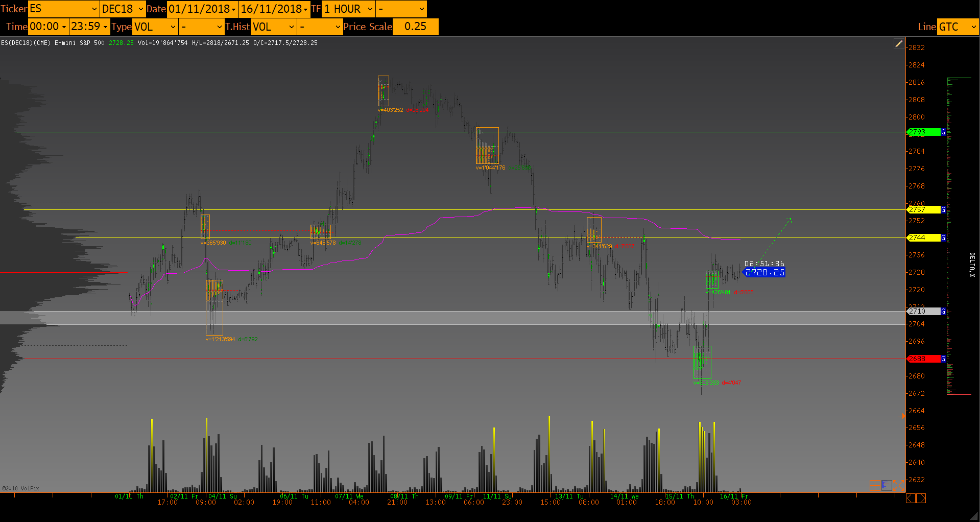The height and width of the screenshot is (522, 980).
Task: Click the Price Scale 0.25 field
Action: point(415,27)
